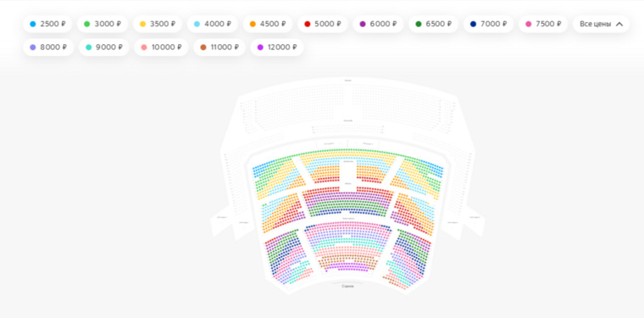
Task: Pick the 6500 ₽ dark green filter
Action: pyautogui.click(x=433, y=25)
